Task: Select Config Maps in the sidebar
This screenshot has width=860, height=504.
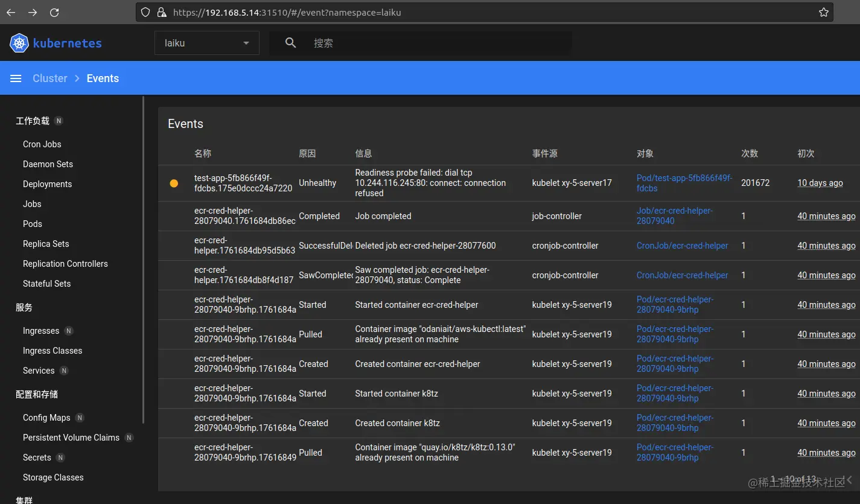Action: tap(46, 418)
